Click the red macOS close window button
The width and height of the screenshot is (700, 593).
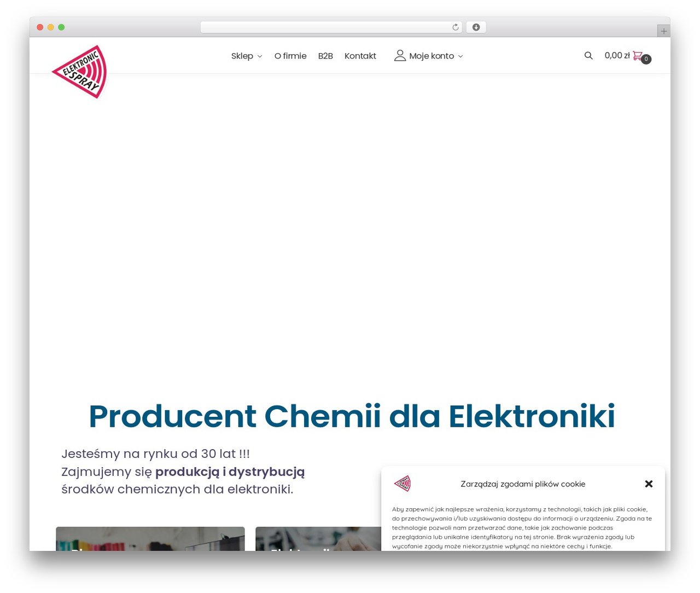coord(40,27)
